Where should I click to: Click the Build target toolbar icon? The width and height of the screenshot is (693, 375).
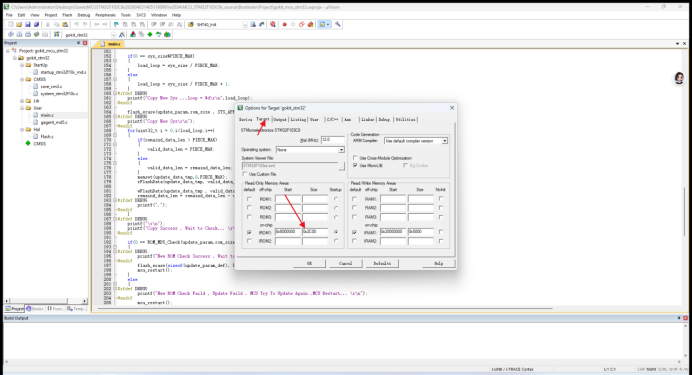pos(19,34)
